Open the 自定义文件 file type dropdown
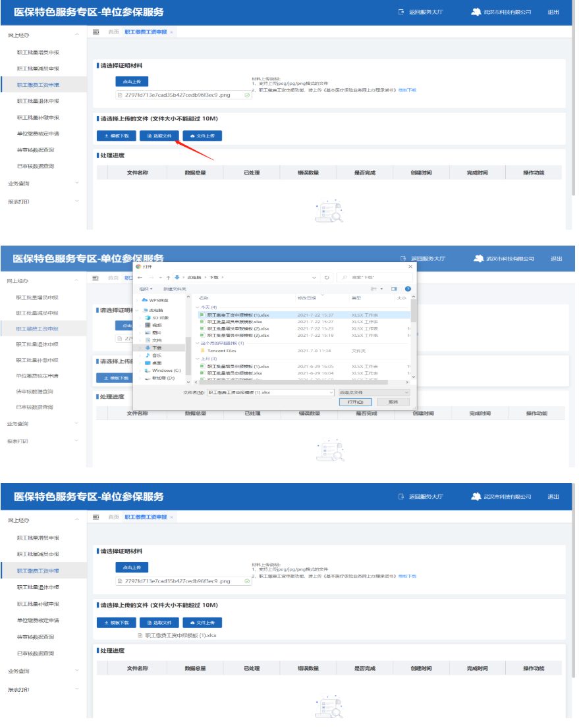579x728 pixels. pyautogui.click(x=374, y=392)
